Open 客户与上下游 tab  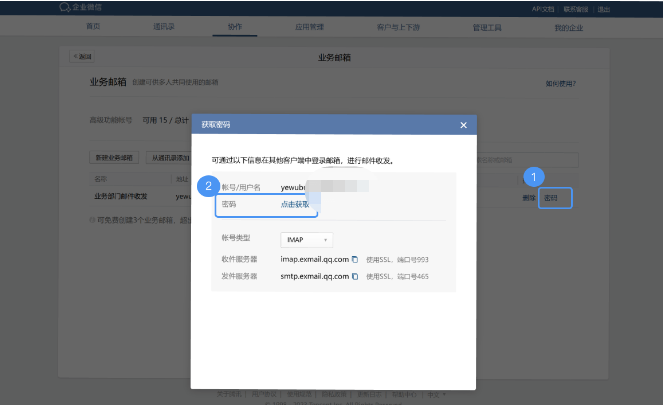[394, 27]
